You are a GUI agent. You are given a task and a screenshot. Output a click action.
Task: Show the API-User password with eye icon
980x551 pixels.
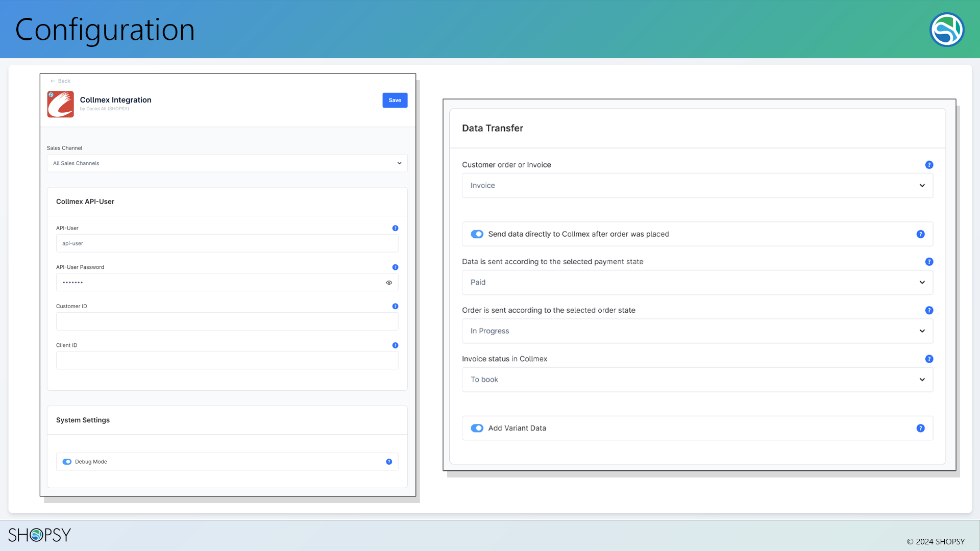[x=389, y=283]
